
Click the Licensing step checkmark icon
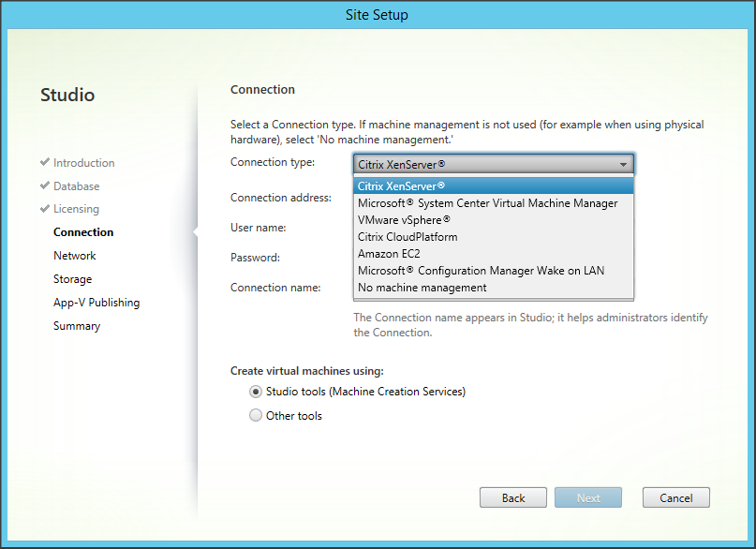(45, 209)
